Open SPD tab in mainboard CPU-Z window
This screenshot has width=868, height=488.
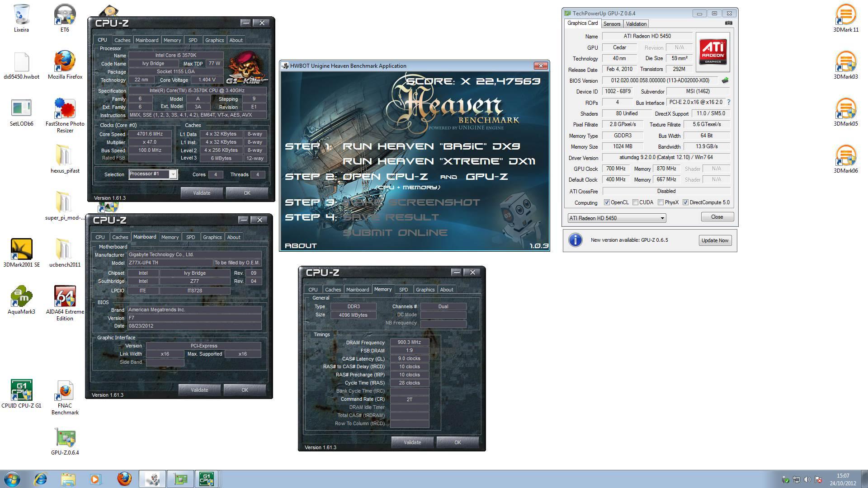191,237
